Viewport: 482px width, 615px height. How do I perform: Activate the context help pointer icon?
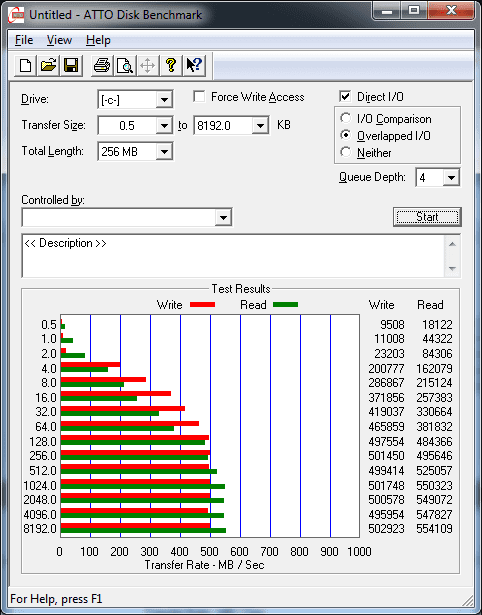tap(194, 66)
